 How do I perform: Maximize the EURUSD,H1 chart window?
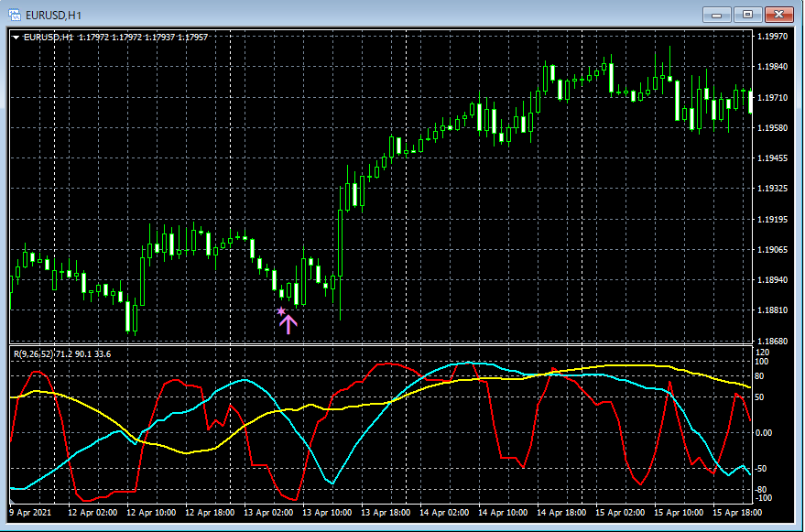[x=749, y=14]
